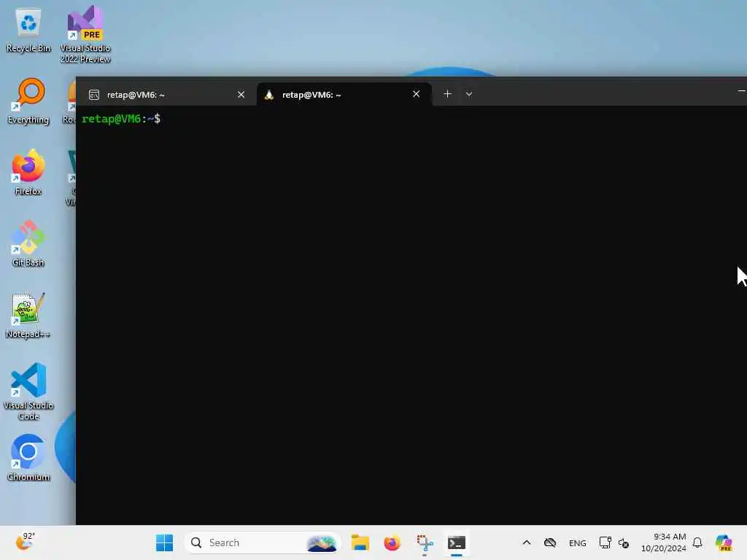This screenshot has height=560, width=747.
Task: Launch the Copilot preview taskbar icon
Action: (x=724, y=542)
